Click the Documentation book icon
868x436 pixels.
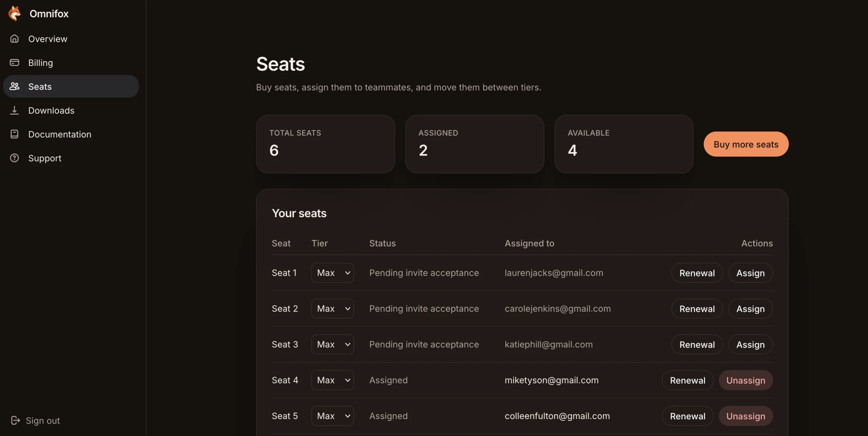(14, 134)
